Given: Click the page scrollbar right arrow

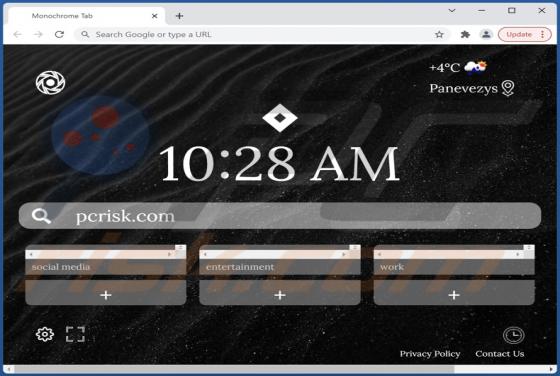Looking at the screenshot, I should pyautogui.click(x=551, y=369).
